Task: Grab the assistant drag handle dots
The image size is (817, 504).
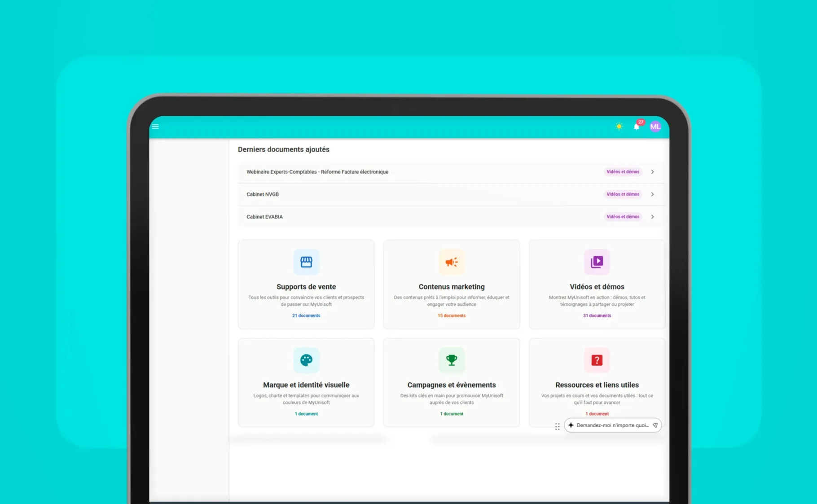Action: (557, 426)
